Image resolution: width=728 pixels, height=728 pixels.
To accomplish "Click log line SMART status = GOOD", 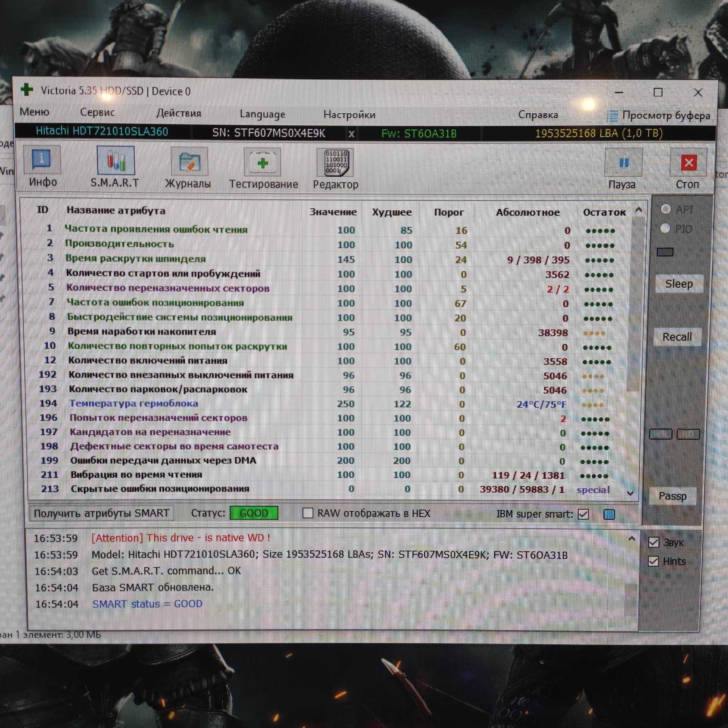I will click(147, 604).
